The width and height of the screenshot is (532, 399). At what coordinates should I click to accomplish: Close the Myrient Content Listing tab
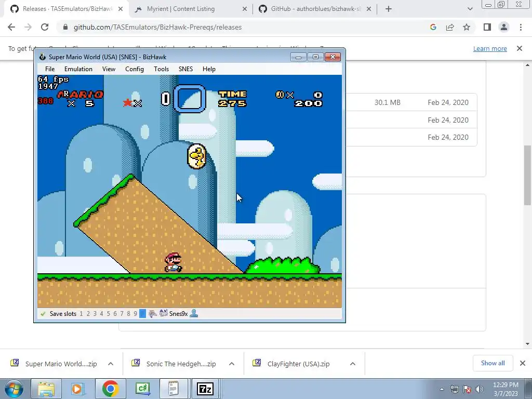pos(245,9)
